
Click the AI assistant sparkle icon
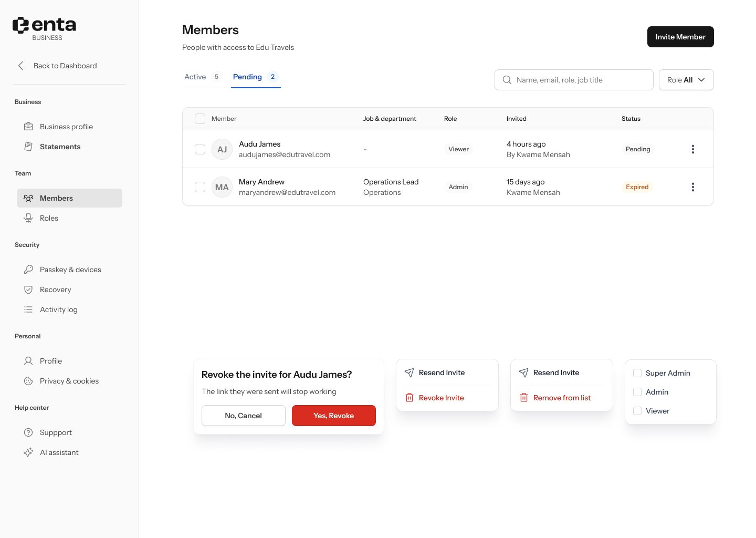pos(28,452)
